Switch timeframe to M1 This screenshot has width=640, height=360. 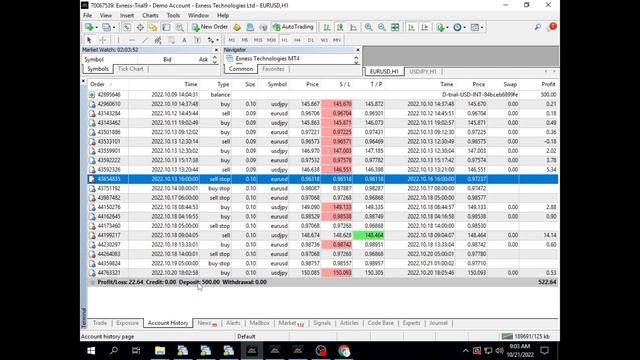pyautogui.click(x=232, y=40)
